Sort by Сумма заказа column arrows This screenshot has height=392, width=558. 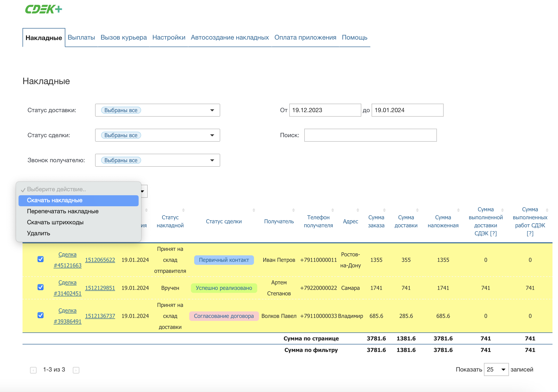pos(384,210)
